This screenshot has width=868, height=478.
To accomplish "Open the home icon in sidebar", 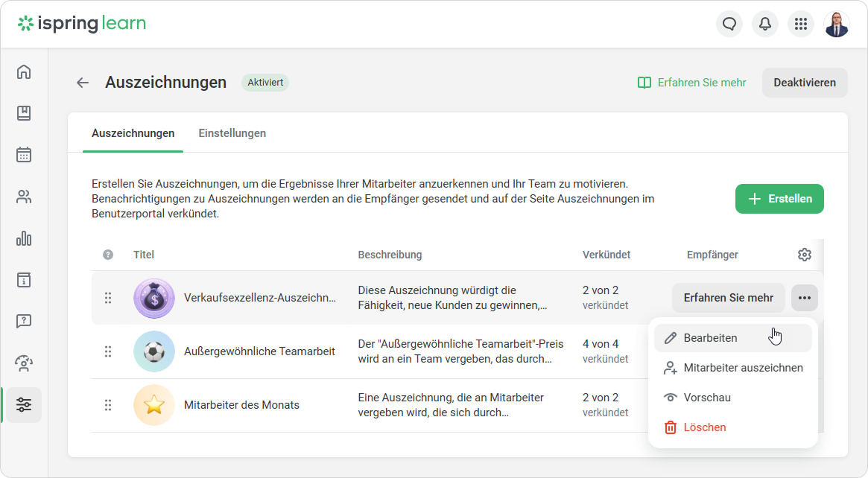I will (x=24, y=71).
